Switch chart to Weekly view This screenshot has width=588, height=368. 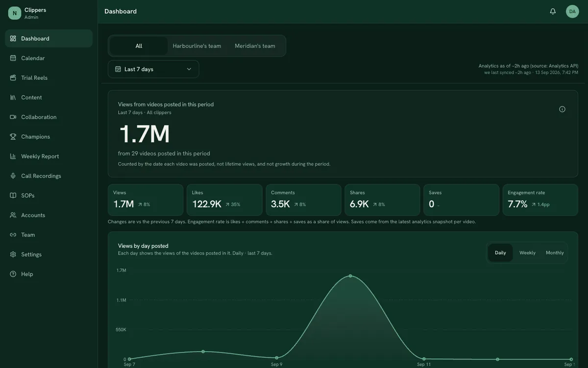click(x=527, y=253)
